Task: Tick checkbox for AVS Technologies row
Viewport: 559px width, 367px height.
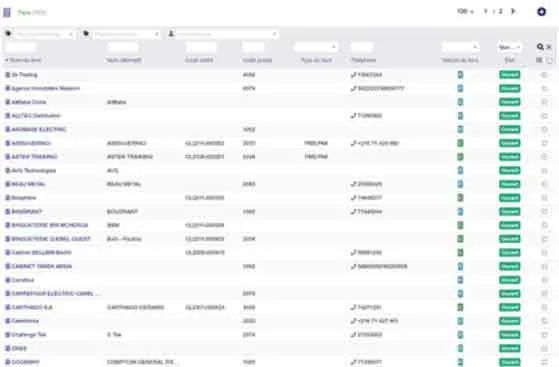Action: (x=544, y=170)
